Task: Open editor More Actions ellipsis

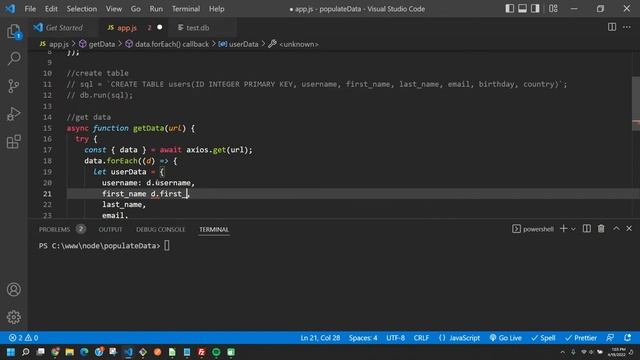Action: [627, 27]
